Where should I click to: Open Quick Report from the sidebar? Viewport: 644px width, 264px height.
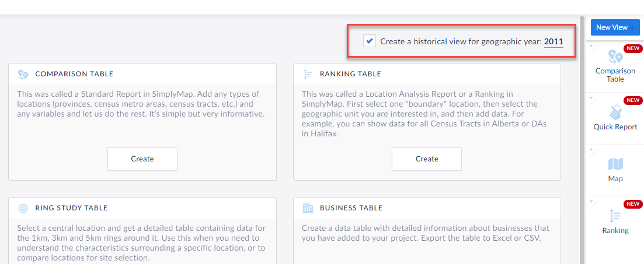click(x=615, y=111)
